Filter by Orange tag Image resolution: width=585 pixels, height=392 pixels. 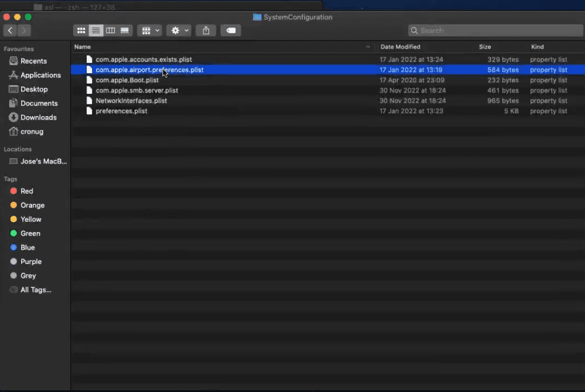(33, 205)
